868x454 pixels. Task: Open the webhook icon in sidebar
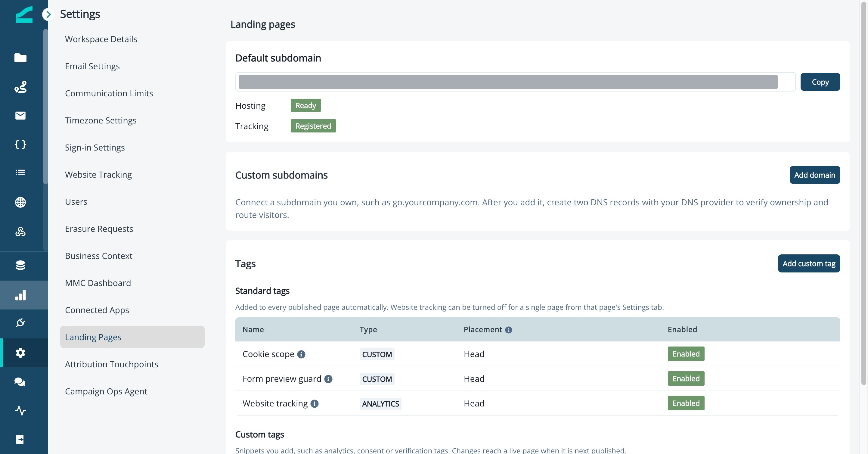pos(20,232)
